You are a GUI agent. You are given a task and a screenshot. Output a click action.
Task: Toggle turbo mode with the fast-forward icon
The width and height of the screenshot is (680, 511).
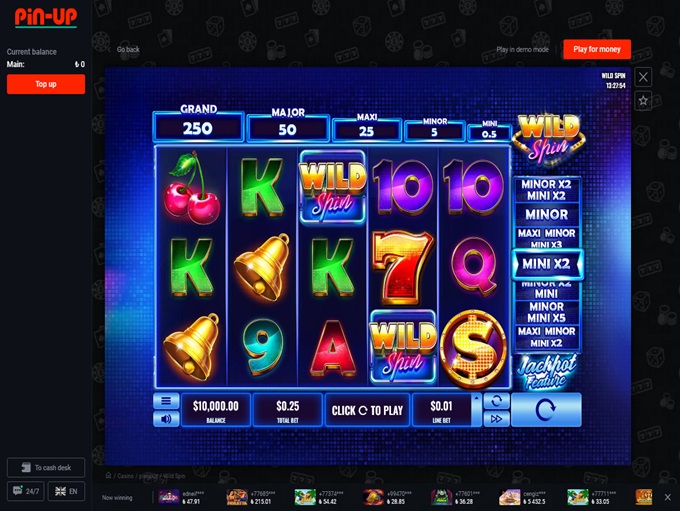coord(496,419)
